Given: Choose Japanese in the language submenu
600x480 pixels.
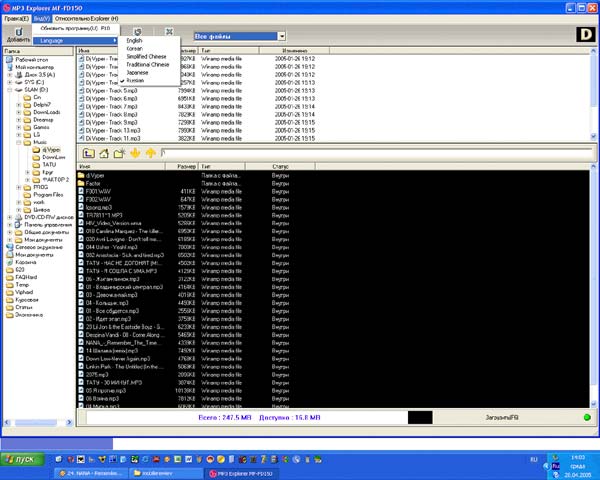Looking at the screenshot, I should coord(137,72).
